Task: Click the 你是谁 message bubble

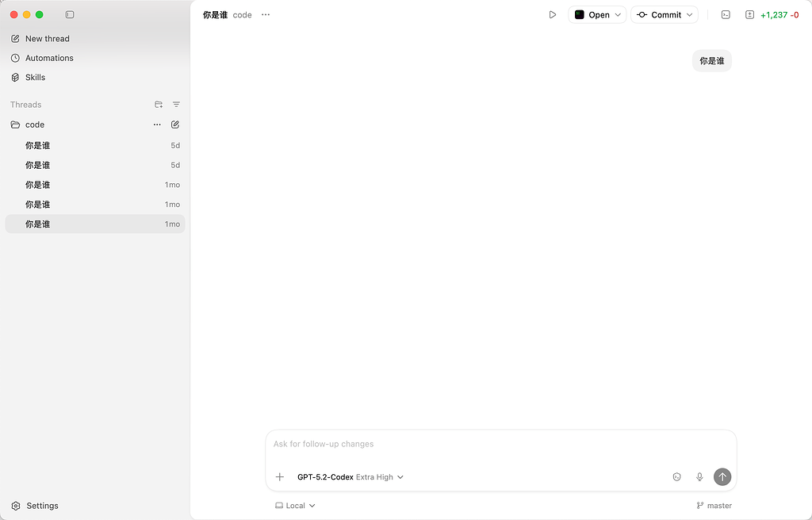Action: (x=711, y=60)
